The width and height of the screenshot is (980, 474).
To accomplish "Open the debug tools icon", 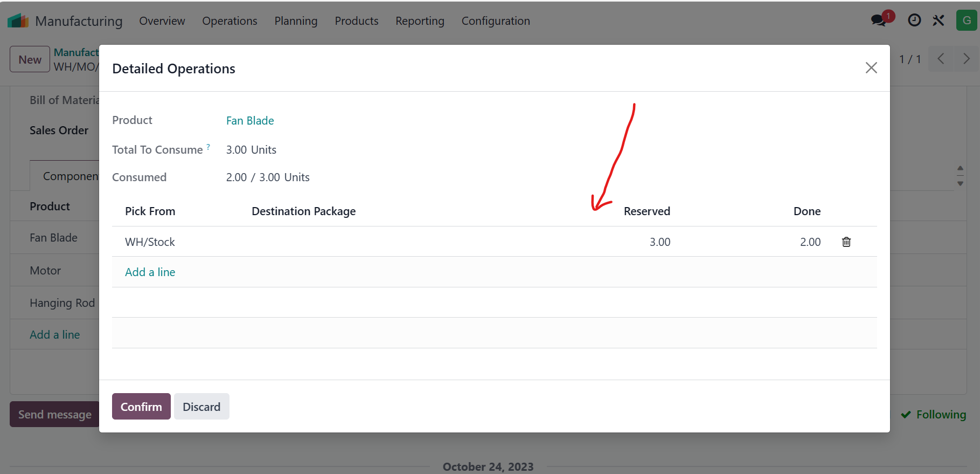I will coord(939,20).
